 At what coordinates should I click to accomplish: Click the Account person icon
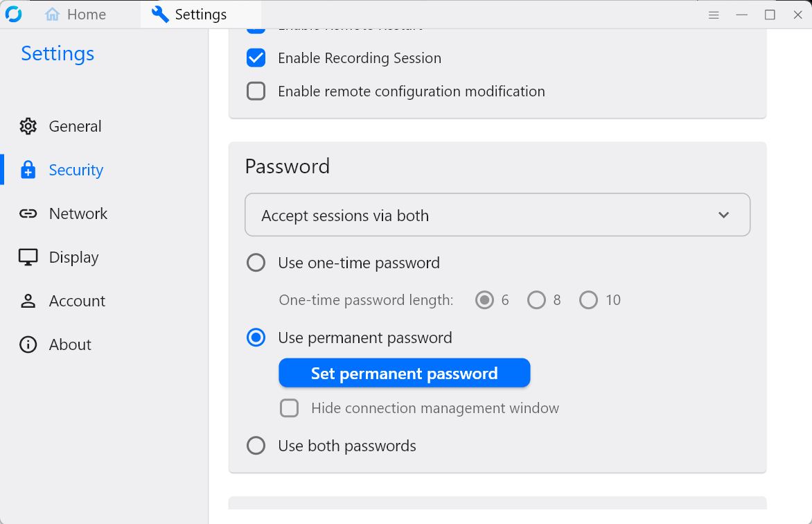click(28, 300)
